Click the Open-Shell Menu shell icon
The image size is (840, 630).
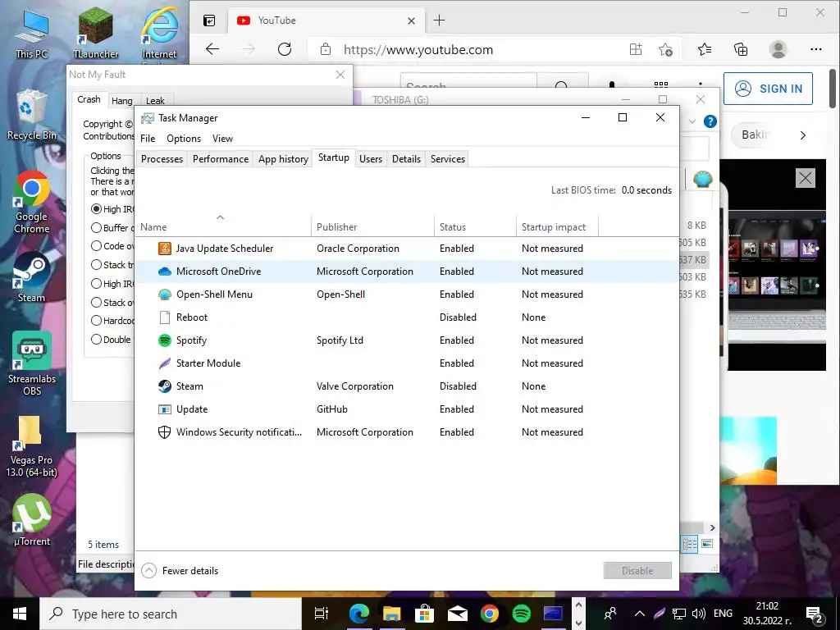[165, 294]
